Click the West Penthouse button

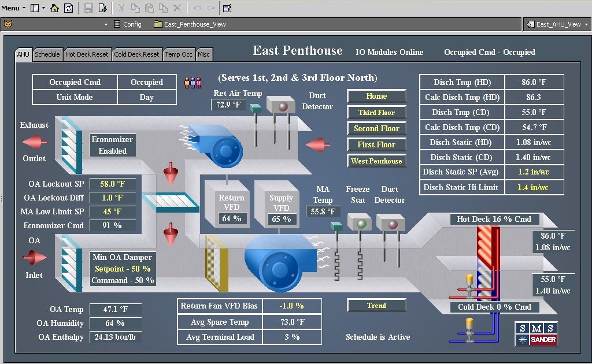coord(376,161)
